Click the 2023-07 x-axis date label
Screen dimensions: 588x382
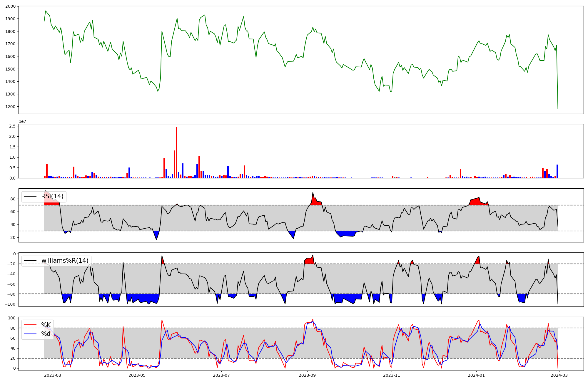click(221, 375)
